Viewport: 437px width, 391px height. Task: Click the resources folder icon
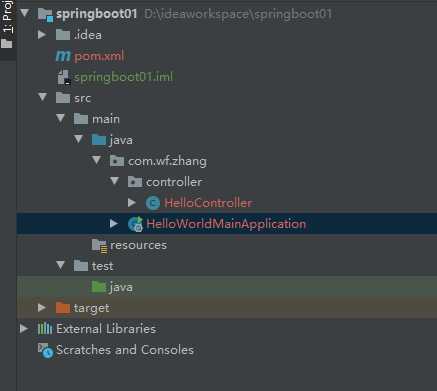pos(99,246)
